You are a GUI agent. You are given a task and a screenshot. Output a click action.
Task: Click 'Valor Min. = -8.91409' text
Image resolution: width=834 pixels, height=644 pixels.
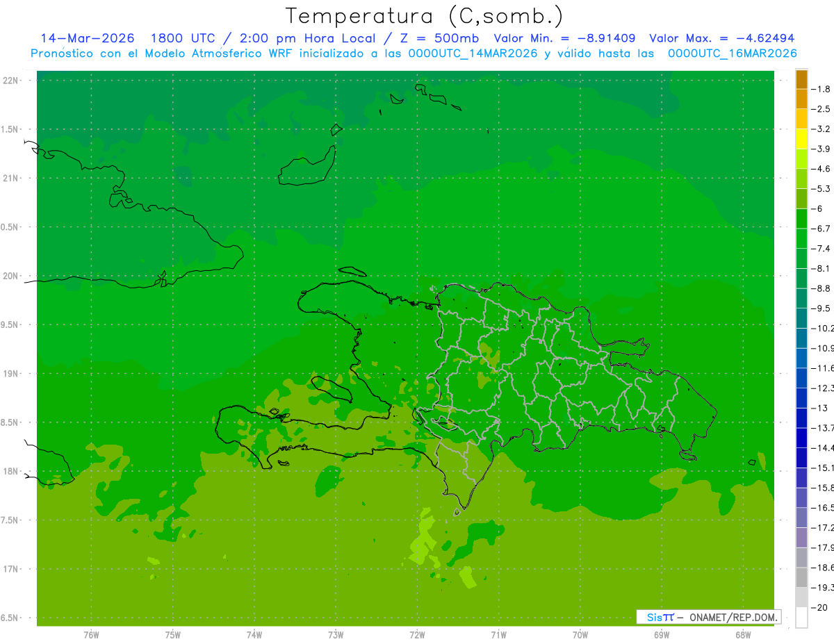click(564, 38)
